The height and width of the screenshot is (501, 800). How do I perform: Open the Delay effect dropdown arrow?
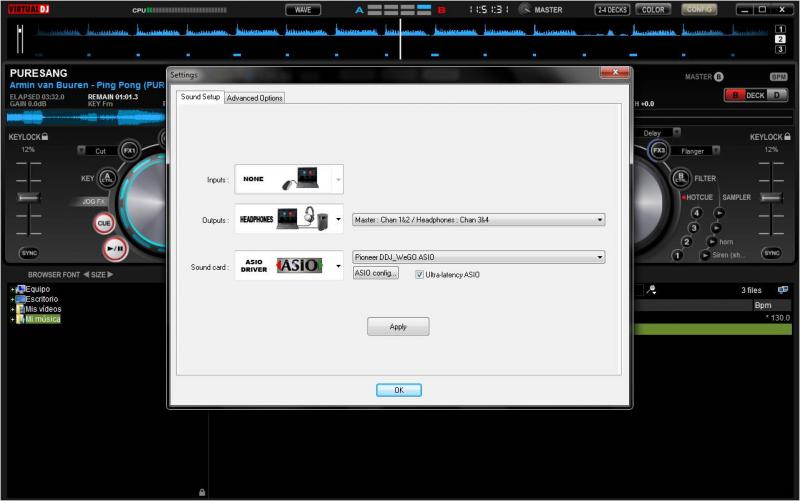tap(677, 132)
